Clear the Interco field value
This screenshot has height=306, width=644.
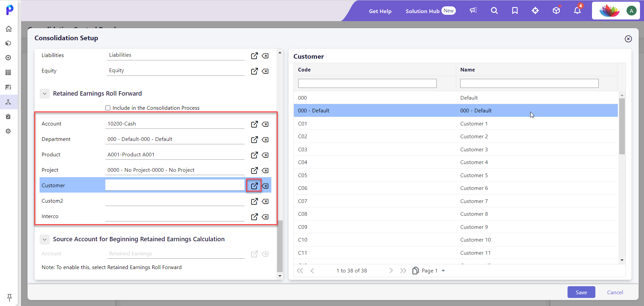pos(265,217)
